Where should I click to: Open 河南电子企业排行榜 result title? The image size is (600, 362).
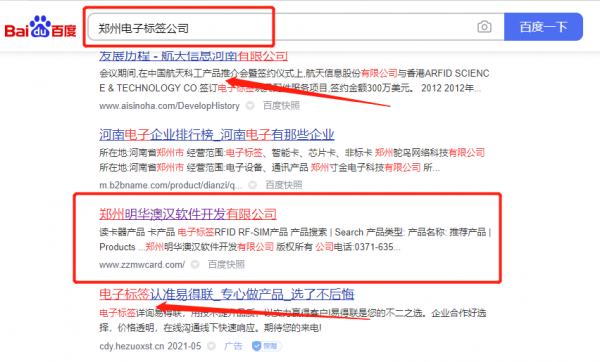click(x=217, y=135)
